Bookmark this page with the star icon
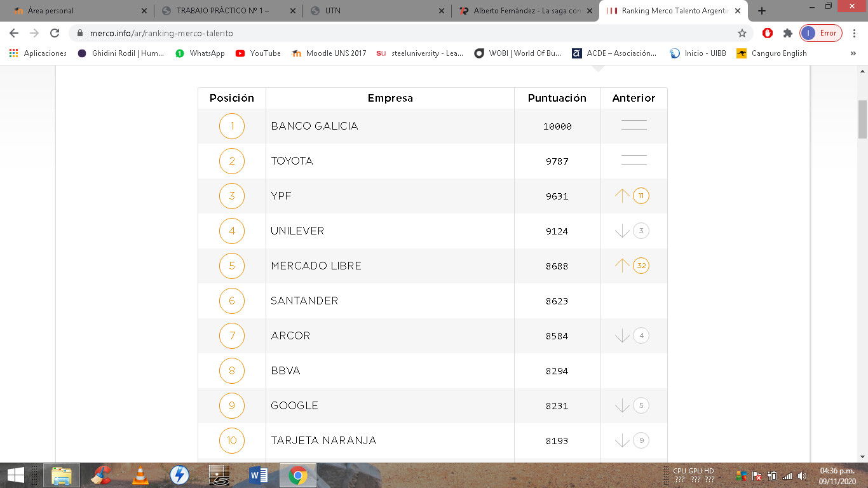The image size is (868, 488). (x=742, y=33)
